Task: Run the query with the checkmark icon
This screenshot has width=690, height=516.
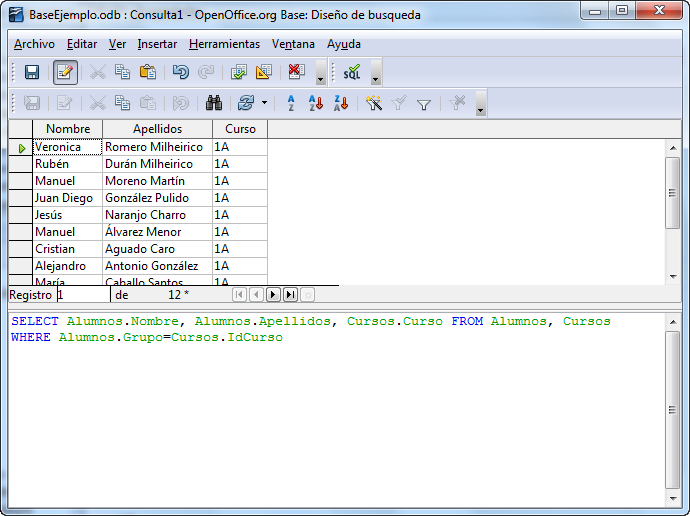Action: [x=239, y=72]
